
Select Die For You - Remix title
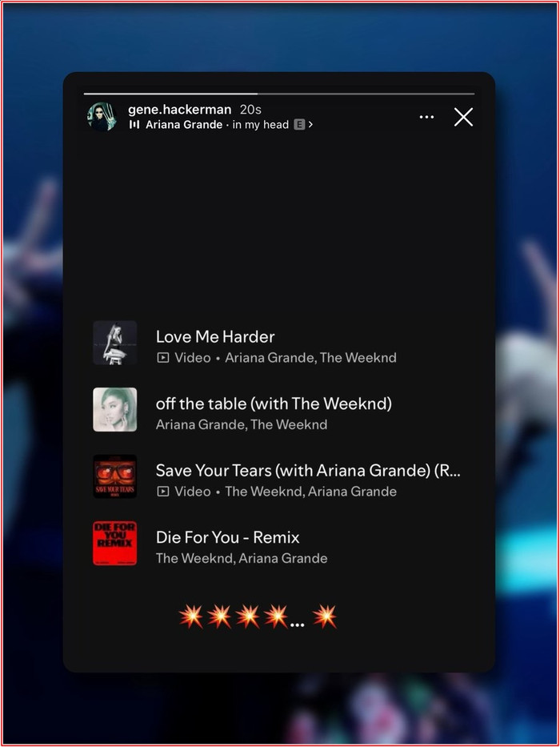tap(228, 537)
